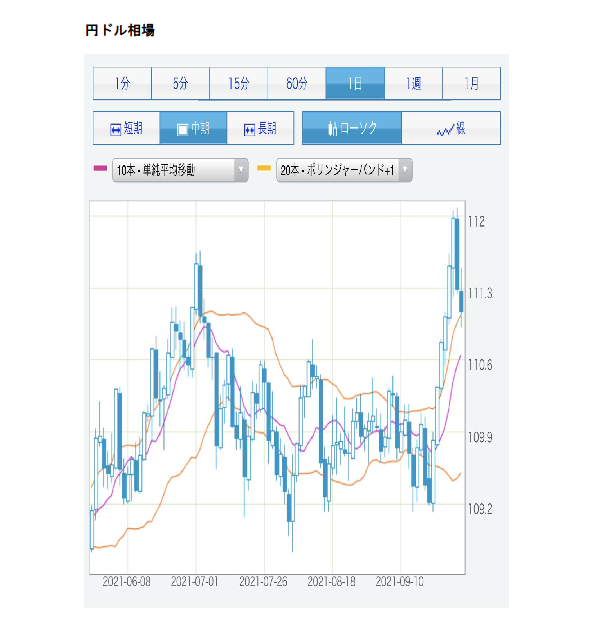
Task: Select the 5分 timeframe tab
Action: [x=180, y=84]
